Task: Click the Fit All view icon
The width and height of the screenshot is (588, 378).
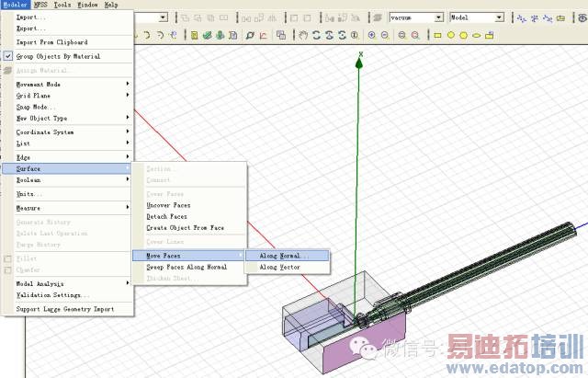Action: [402, 35]
